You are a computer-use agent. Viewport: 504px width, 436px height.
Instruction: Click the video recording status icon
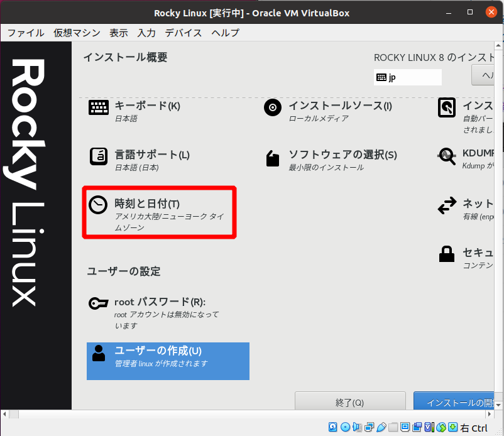click(417, 427)
